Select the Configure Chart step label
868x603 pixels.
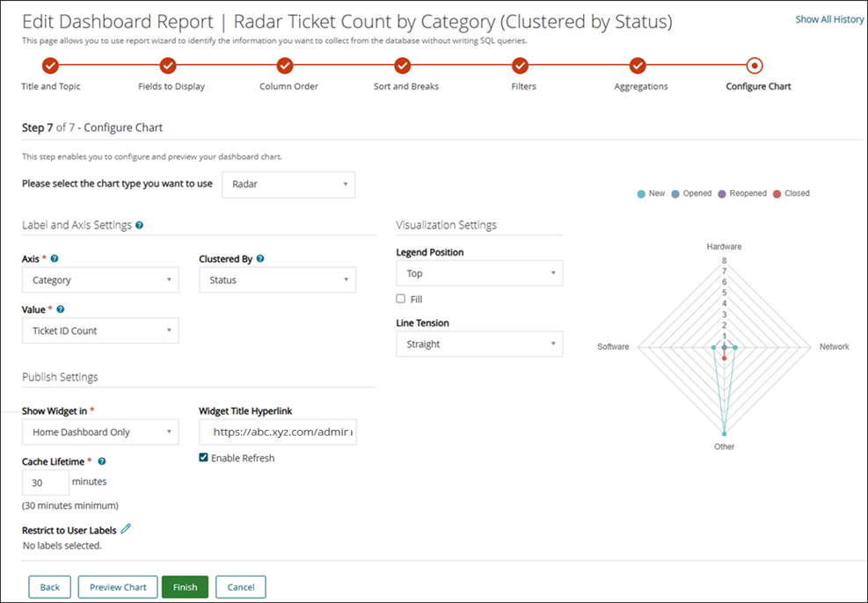click(x=758, y=86)
